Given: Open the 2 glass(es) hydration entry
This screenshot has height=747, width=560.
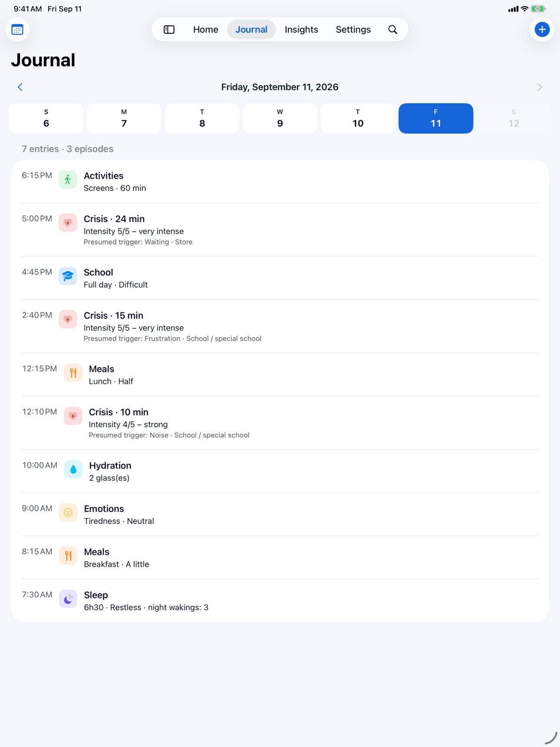Looking at the screenshot, I should pyautogui.click(x=280, y=471).
